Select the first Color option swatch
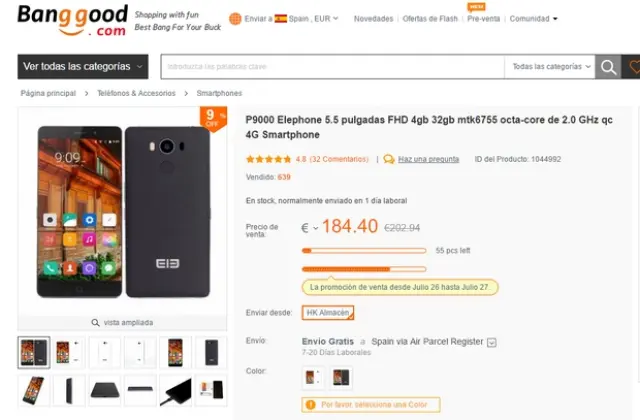Screen dimensions: 640x420 (x=312, y=376)
